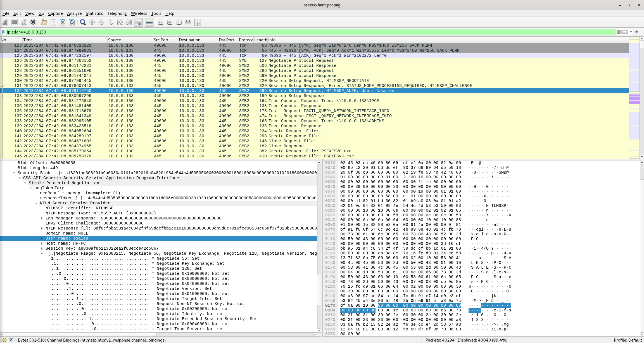Reset text to normal size
The image size is (644, 343).
point(179,22)
